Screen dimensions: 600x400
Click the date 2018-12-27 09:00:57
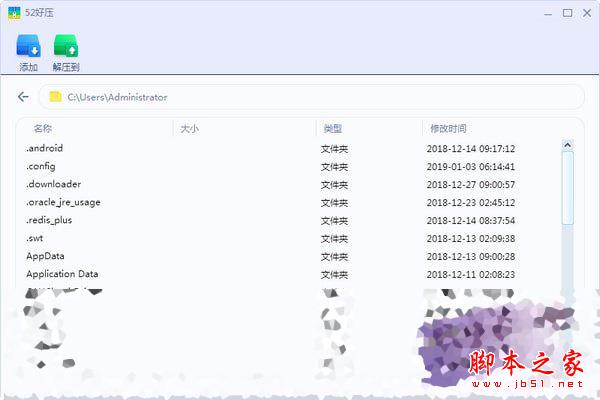(x=471, y=184)
